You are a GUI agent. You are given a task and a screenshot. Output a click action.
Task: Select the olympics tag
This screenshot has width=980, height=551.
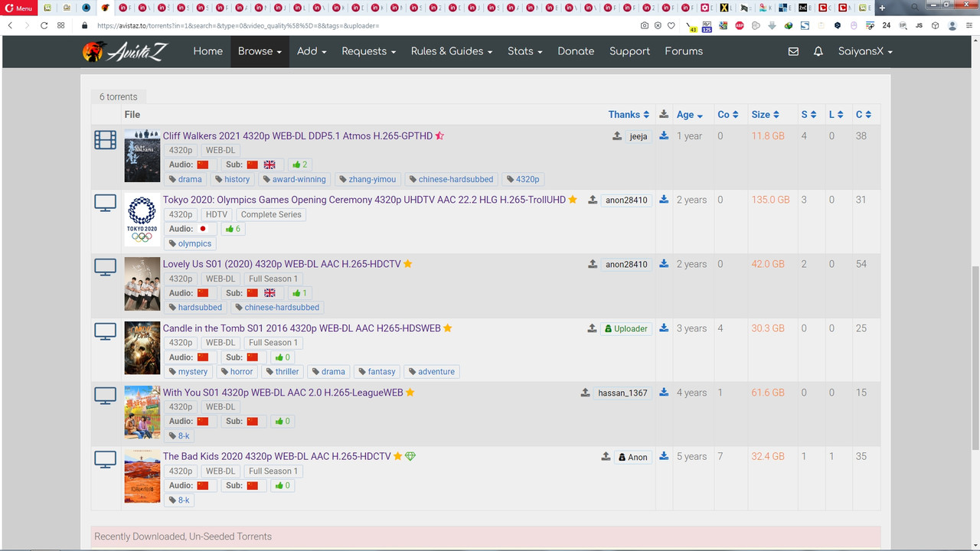coord(190,243)
